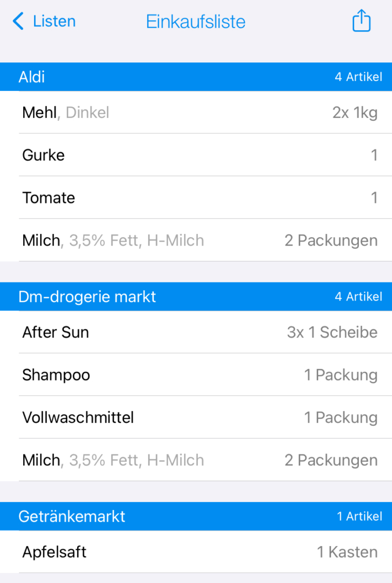Select the Dm-drogerie markt section header

196,296
